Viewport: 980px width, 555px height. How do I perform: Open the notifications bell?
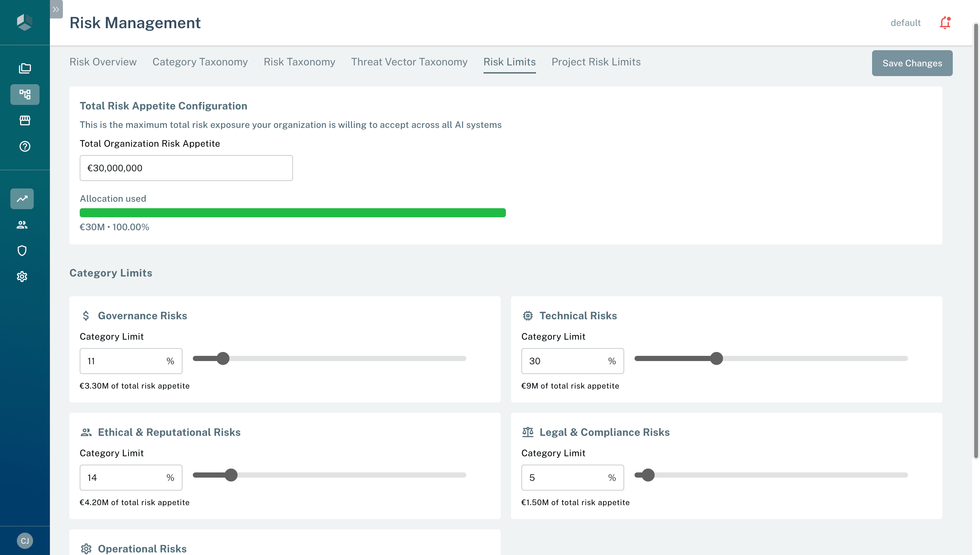coord(945,23)
